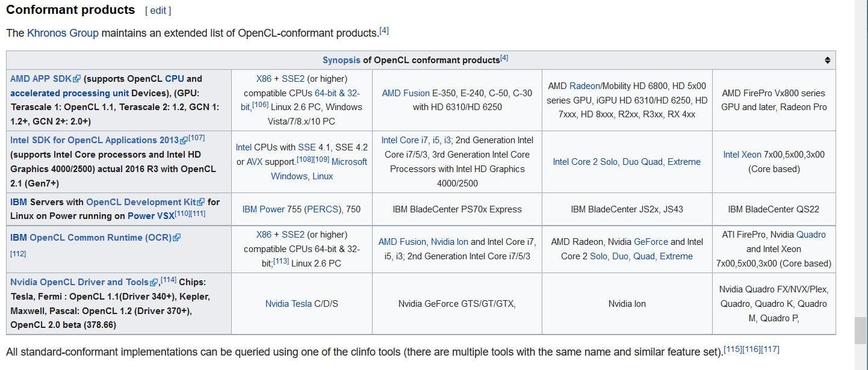This screenshot has height=370, width=868.
Task: Click external link icon after OpenCL Development Kit
Action: (202, 202)
